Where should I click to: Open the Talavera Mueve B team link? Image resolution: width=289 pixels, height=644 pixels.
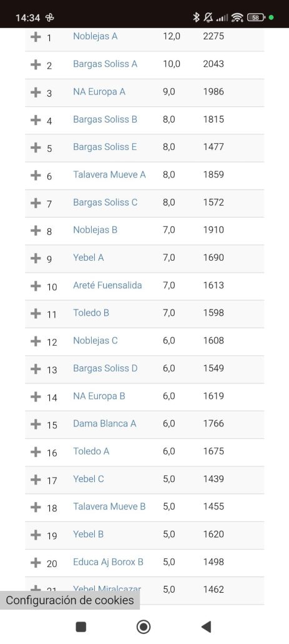click(x=109, y=506)
